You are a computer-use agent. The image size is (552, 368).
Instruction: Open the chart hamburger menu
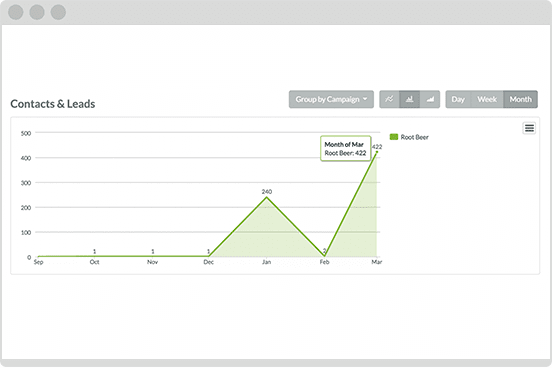[529, 128]
